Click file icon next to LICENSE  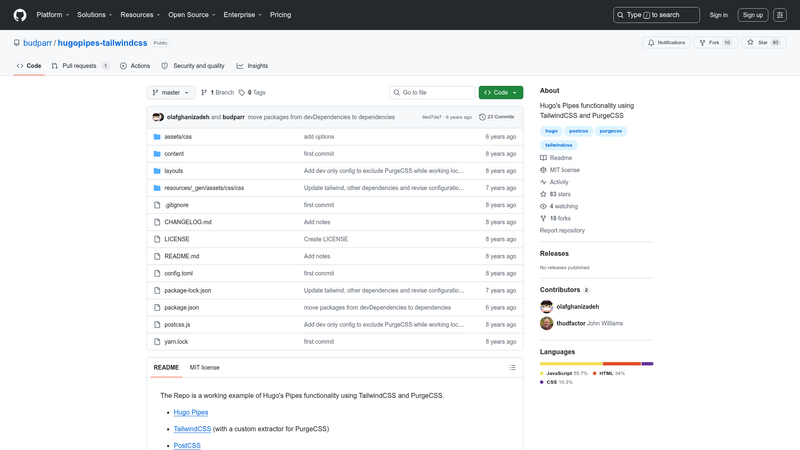157,239
